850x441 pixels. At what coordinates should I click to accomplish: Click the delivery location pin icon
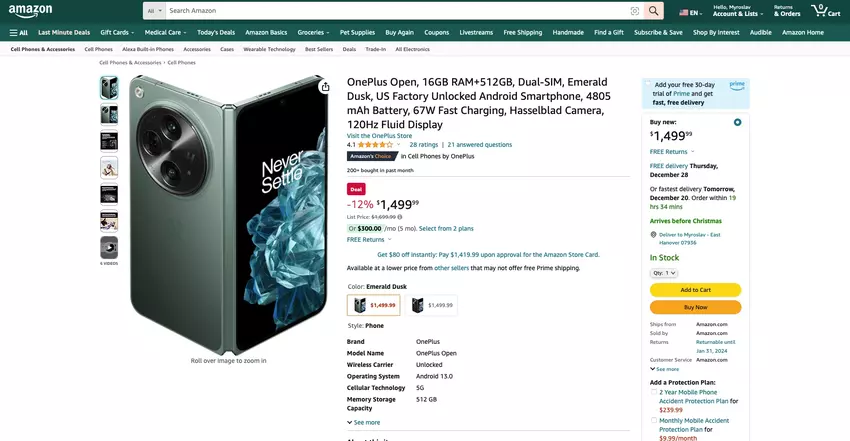pyautogui.click(x=653, y=235)
